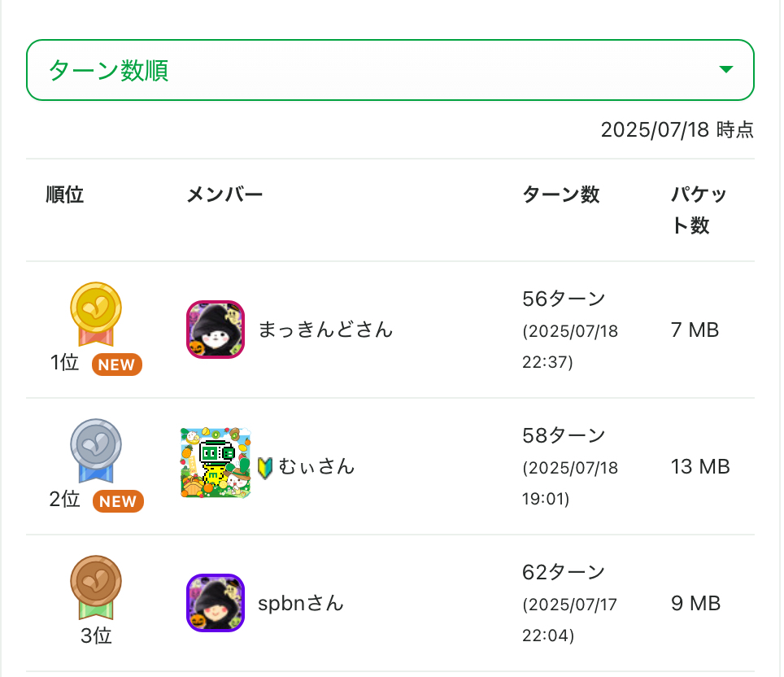Select member name まっきんどさん
The width and height of the screenshot is (784, 677).
tap(325, 330)
